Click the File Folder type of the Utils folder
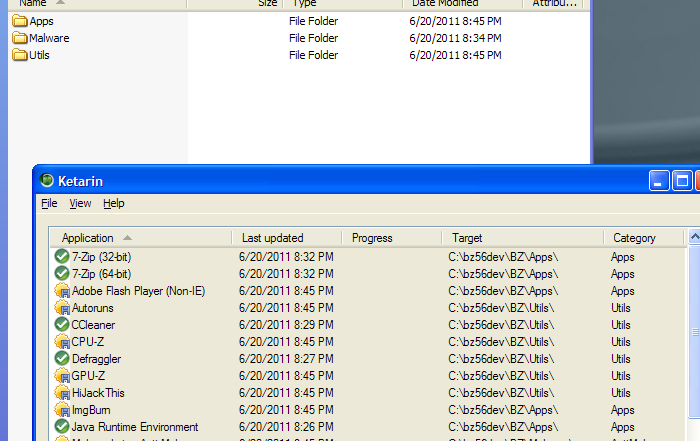 (x=313, y=55)
